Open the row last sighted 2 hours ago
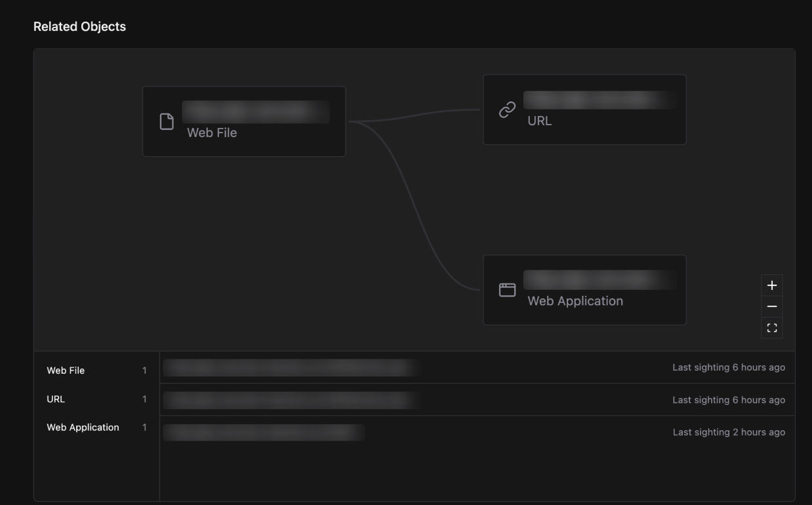The height and width of the screenshot is (505, 812). 477,432
